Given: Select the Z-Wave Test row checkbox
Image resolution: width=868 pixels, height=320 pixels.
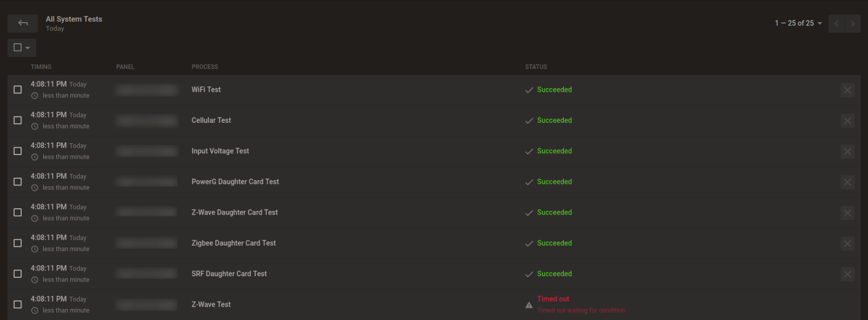Looking at the screenshot, I should click(x=17, y=304).
